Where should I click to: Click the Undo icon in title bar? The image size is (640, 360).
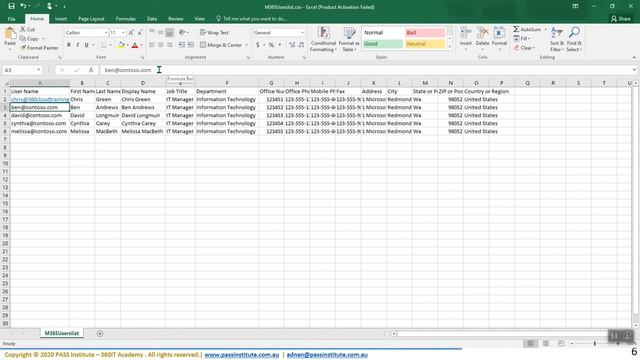[x=23, y=6]
